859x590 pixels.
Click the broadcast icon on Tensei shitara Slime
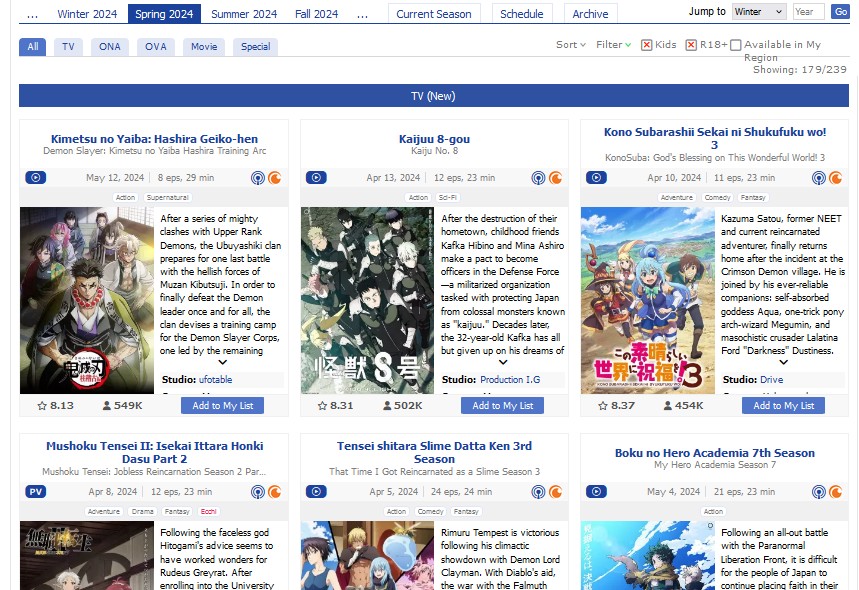(x=538, y=492)
